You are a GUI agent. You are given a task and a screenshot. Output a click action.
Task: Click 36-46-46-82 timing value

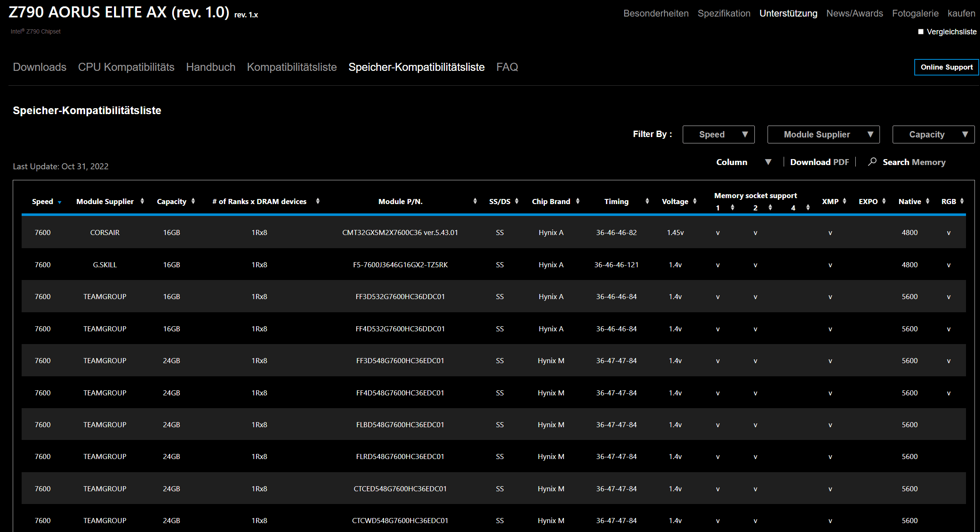[617, 232]
